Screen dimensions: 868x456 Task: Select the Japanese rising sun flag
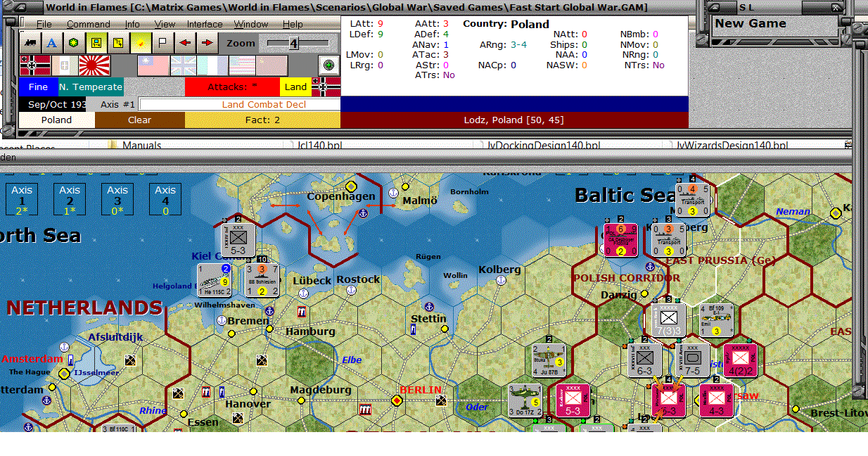93,66
